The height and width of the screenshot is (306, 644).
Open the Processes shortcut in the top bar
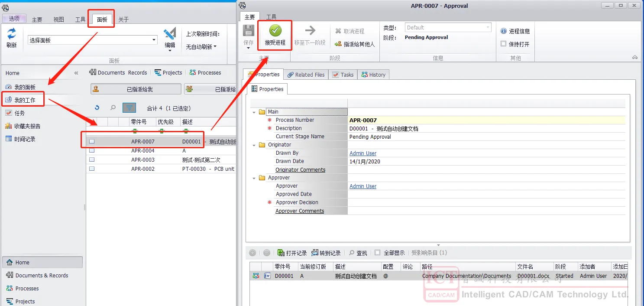(x=205, y=72)
